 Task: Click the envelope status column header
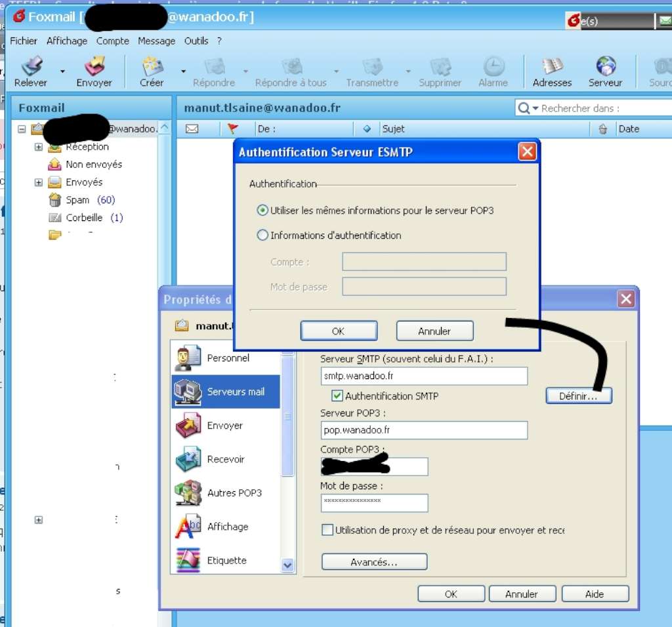tap(192, 129)
